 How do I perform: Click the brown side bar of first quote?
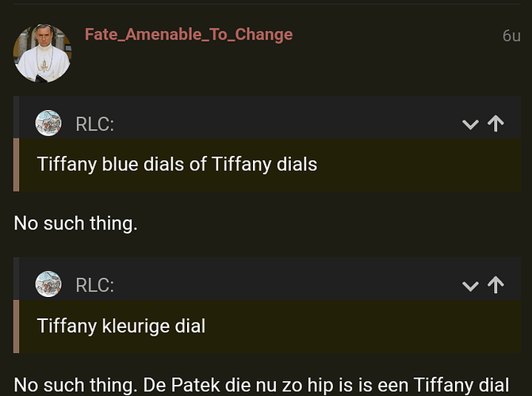pos(16,165)
